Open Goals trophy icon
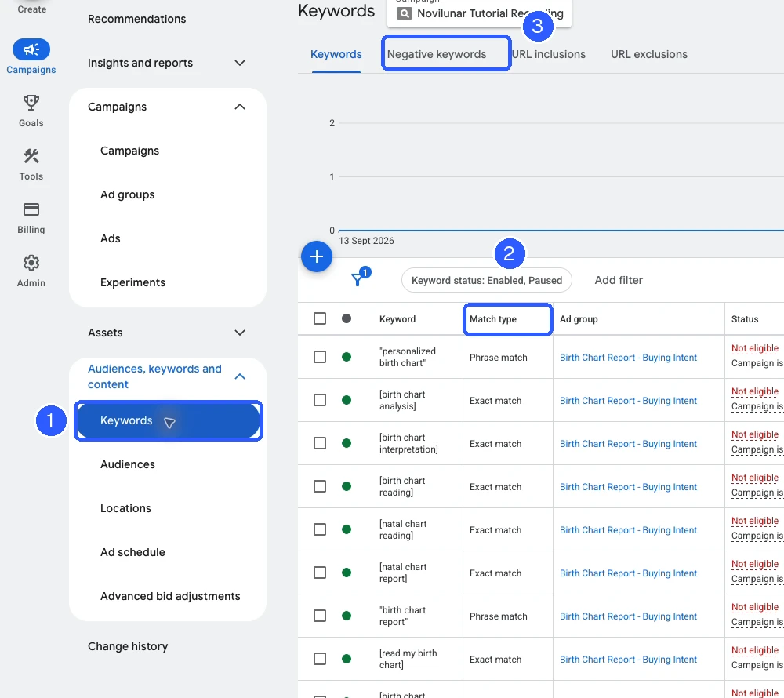 31,103
